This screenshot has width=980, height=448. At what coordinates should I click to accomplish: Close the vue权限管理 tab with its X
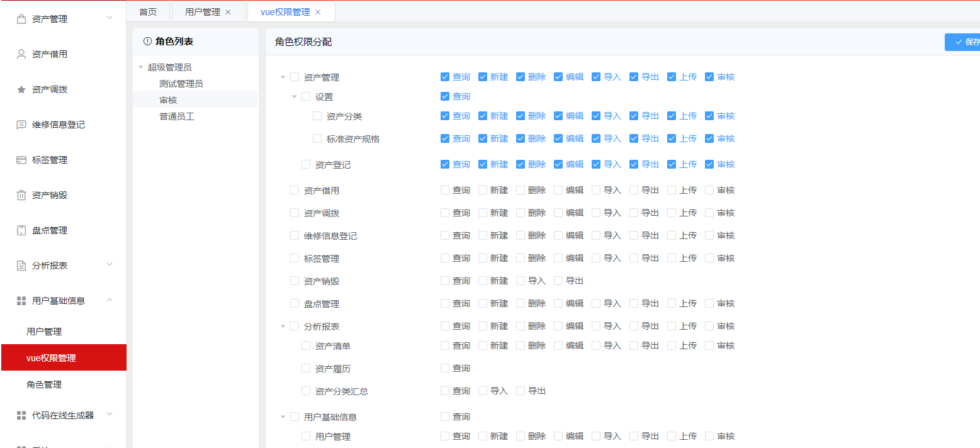pos(318,12)
